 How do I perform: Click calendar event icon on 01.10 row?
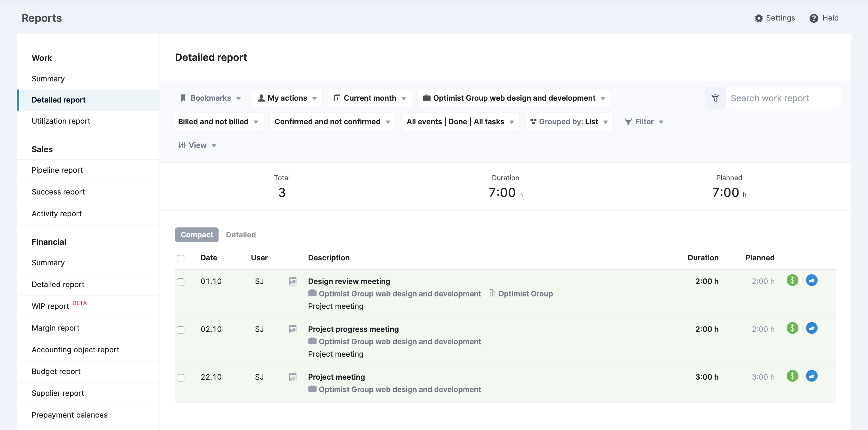[292, 281]
